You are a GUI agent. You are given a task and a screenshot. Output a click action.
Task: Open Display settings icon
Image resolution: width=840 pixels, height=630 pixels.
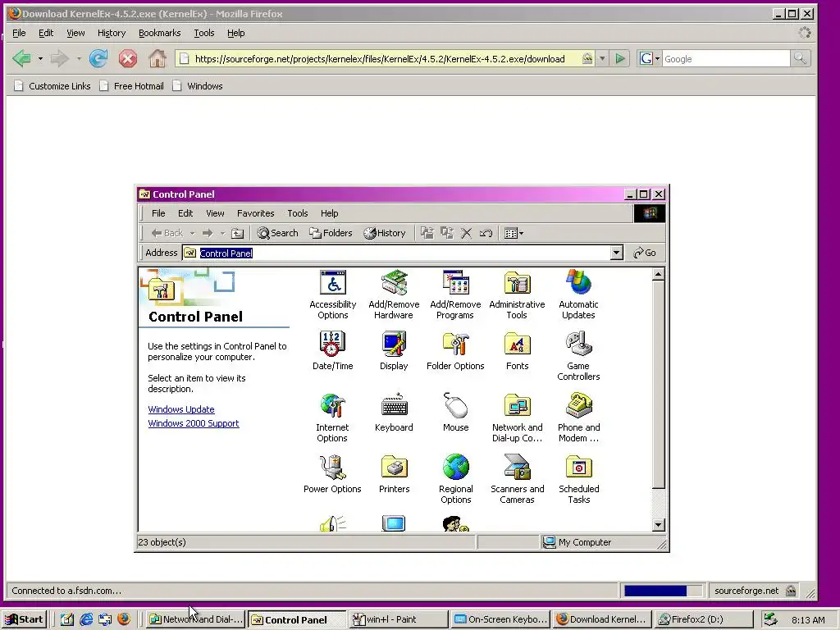pyautogui.click(x=394, y=351)
